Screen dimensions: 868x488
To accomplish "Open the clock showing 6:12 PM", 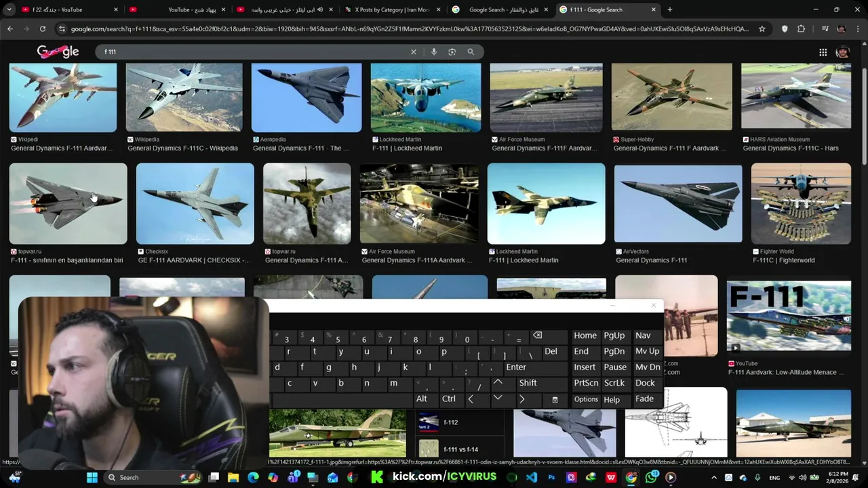I will [x=837, y=477].
